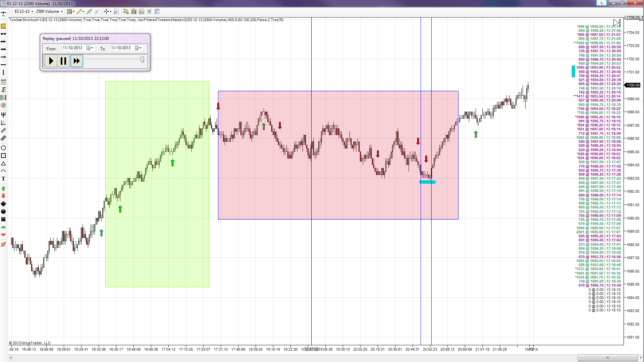The image size is (644, 362).
Task: Open the chart properties window icon
Action: coord(157,11)
